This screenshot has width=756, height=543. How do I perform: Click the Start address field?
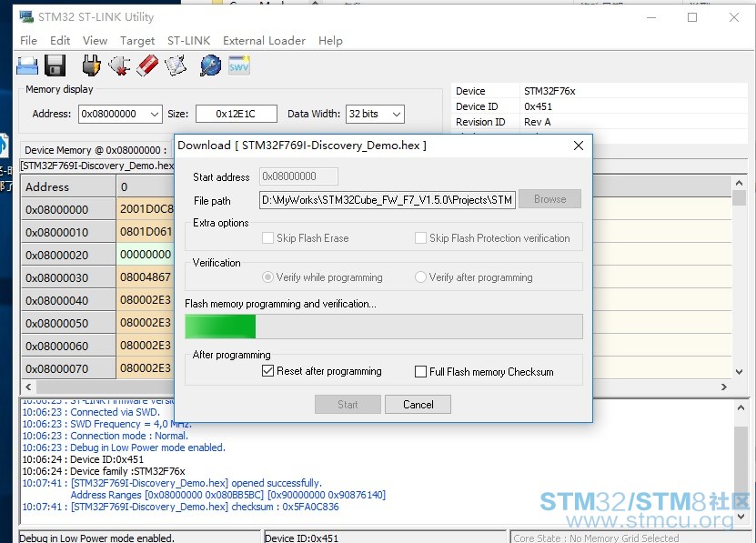coord(298,176)
